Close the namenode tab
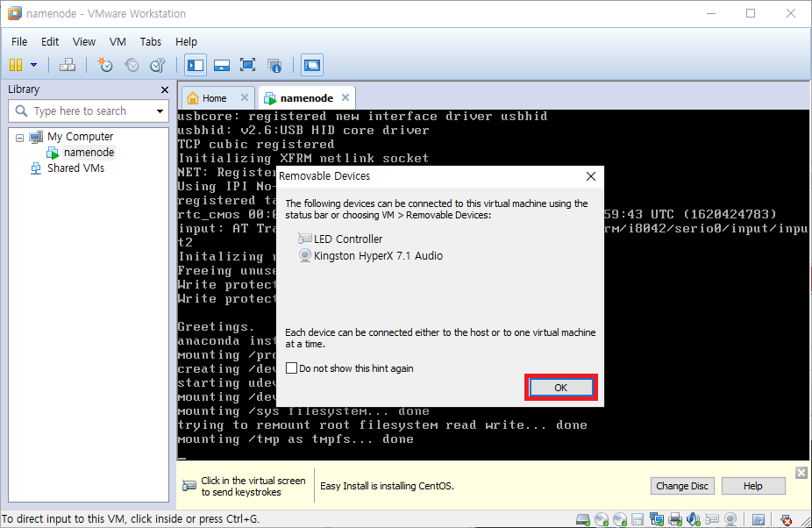This screenshot has width=812, height=528. point(345,97)
